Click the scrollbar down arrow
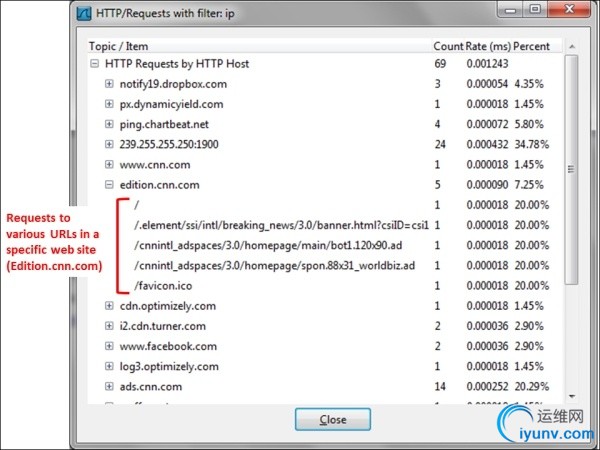 pos(572,396)
